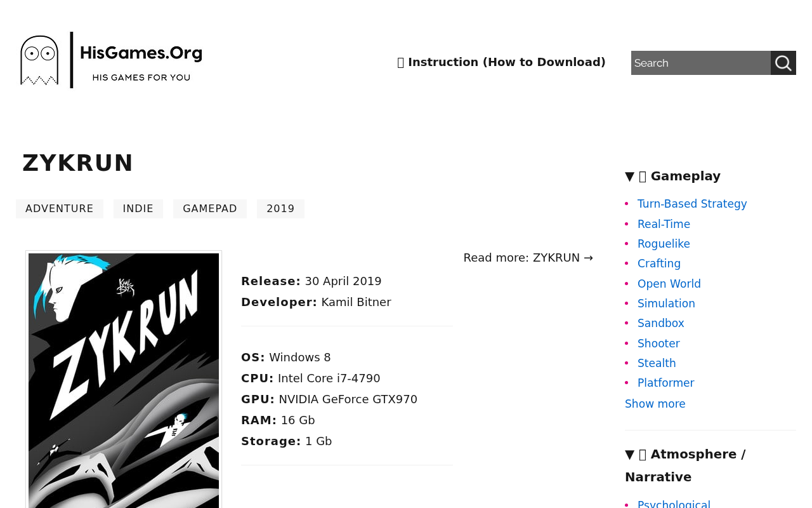812x508 pixels.
Task: Open Platformer category
Action: 666,383
